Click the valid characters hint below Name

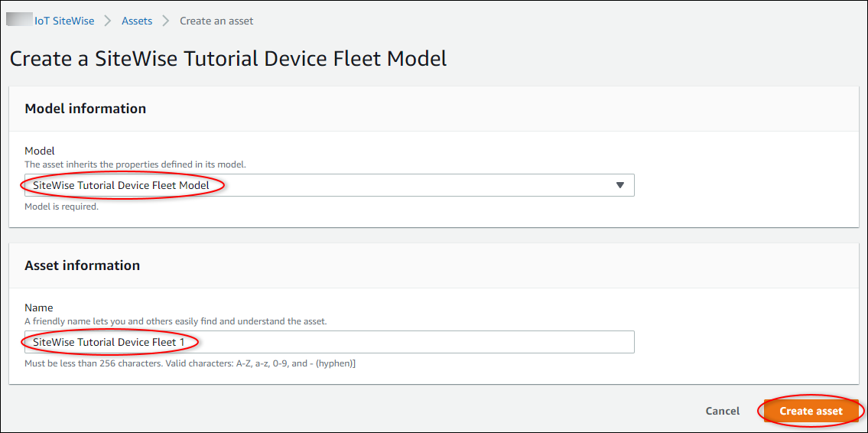click(190, 363)
